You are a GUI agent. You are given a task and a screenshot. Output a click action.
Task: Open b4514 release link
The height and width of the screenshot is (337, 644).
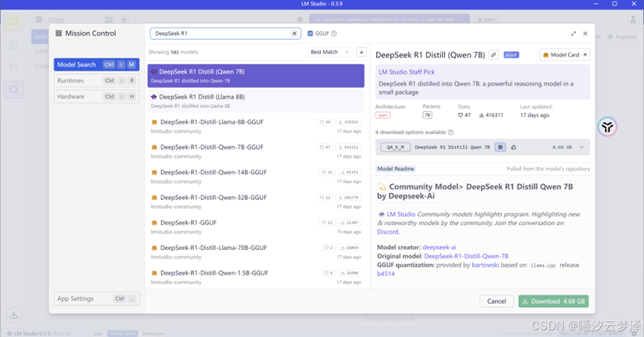click(386, 274)
